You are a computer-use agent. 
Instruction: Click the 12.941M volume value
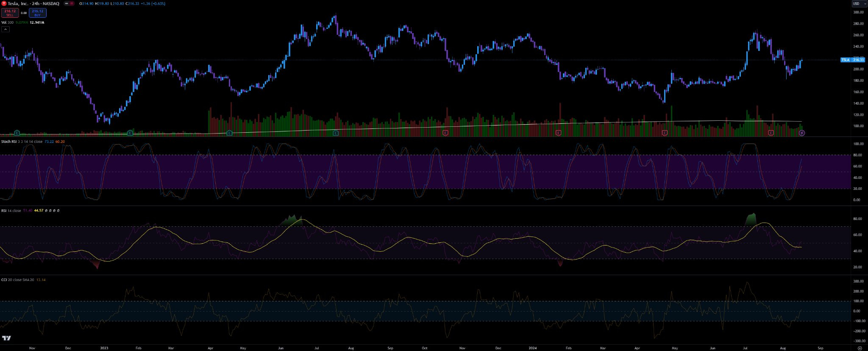click(37, 22)
